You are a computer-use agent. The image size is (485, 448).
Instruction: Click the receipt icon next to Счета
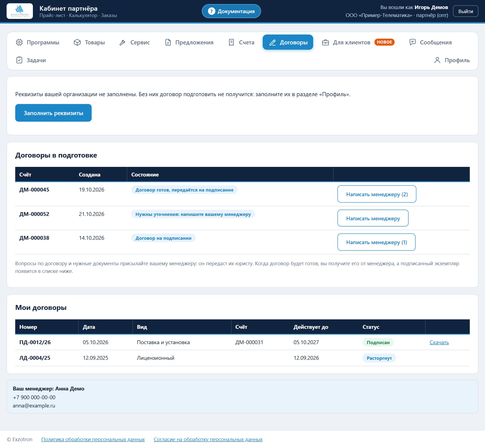click(x=231, y=42)
